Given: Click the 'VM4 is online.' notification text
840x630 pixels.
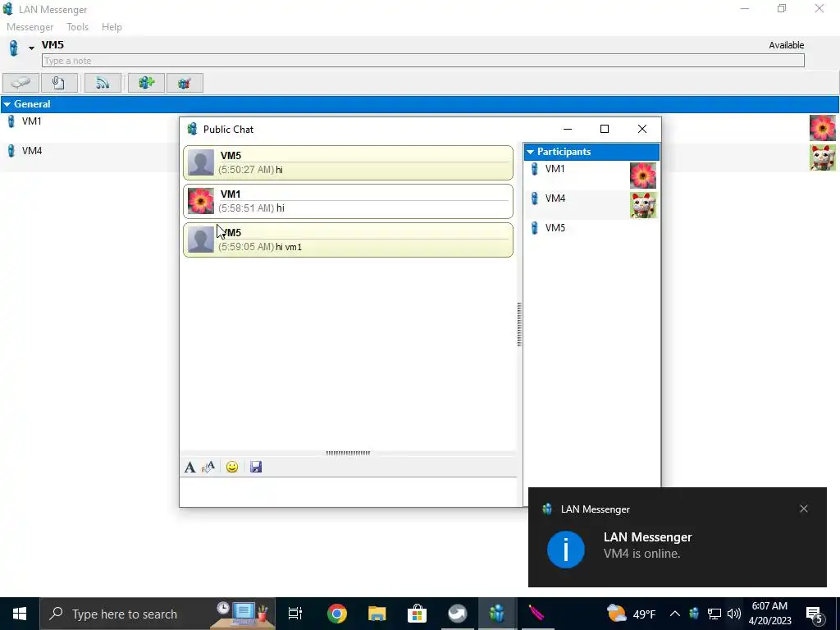Looking at the screenshot, I should point(641,554).
